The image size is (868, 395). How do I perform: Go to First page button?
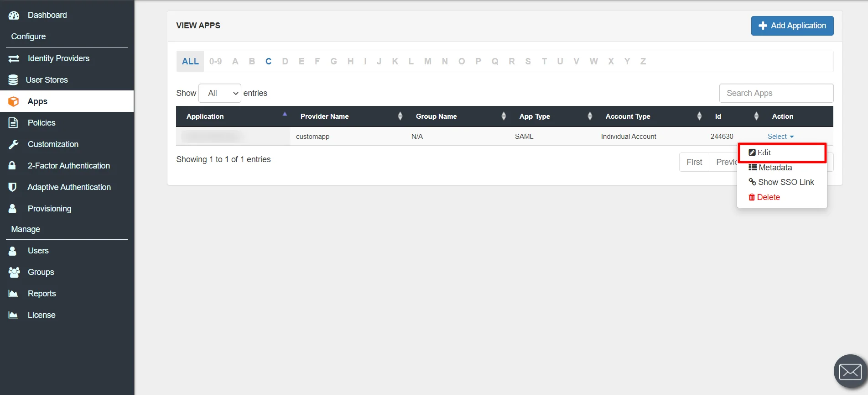[x=694, y=162]
